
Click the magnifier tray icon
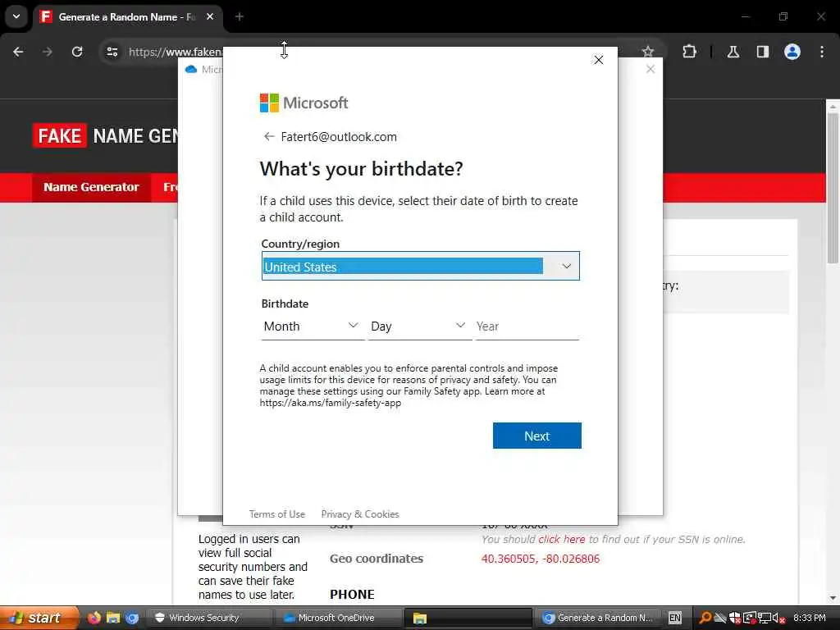pos(705,618)
